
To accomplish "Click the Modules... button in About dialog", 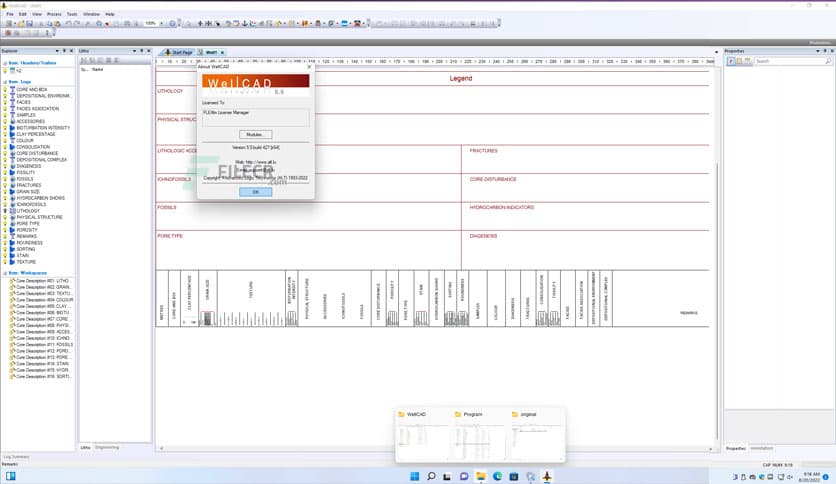I will [x=255, y=134].
